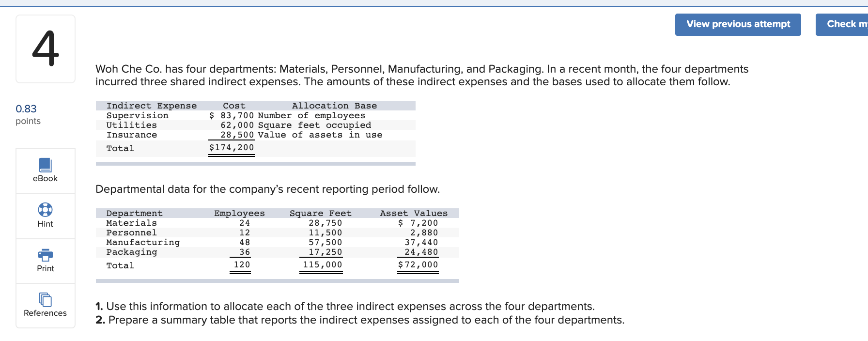Image resolution: width=868 pixels, height=341 pixels.
Task: Click 'Value of assets in use' text
Action: coord(320,135)
